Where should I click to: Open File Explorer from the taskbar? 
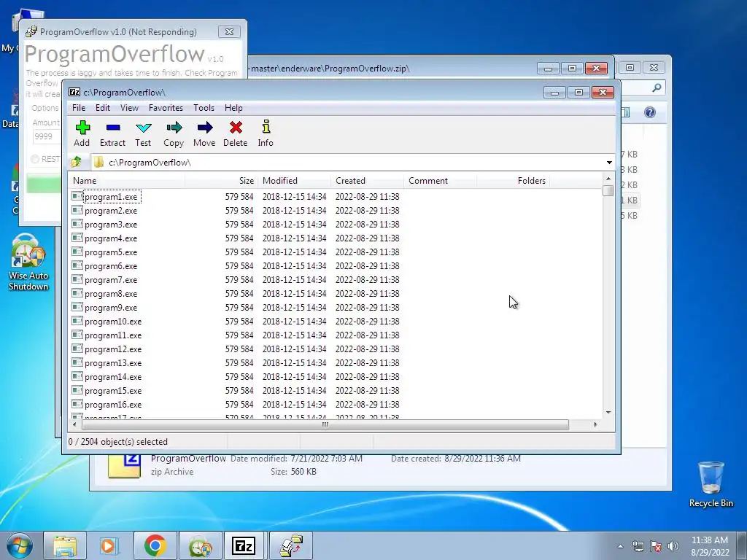coord(65,545)
